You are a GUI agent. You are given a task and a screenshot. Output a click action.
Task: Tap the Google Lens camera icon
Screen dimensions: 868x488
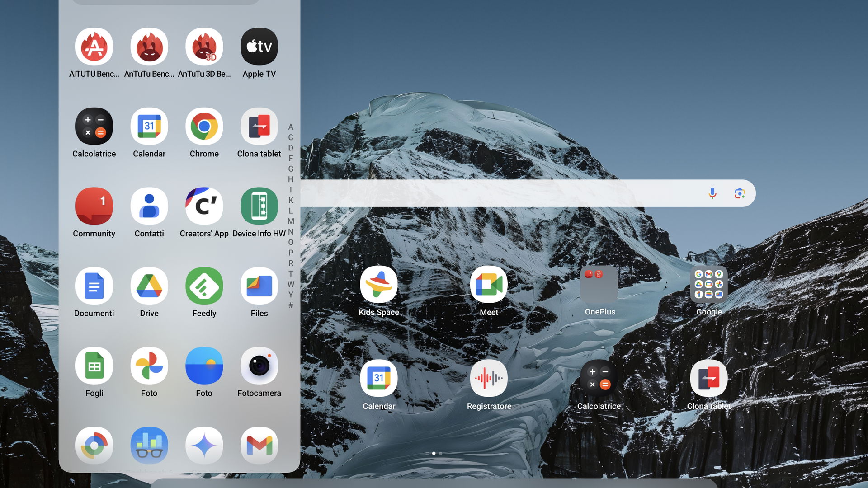pos(740,193)
